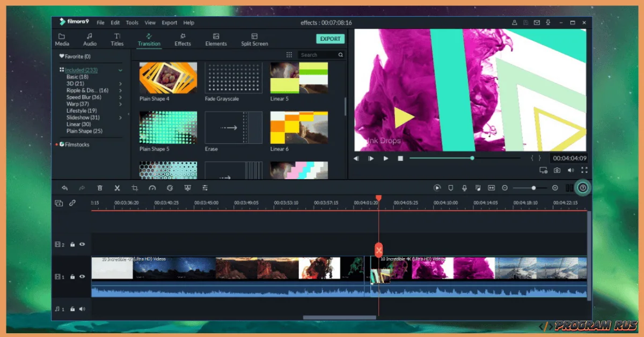Select the Plain Shape 4 transition thumbnail
Screen dimensions: 644x337
pos(168,78)
